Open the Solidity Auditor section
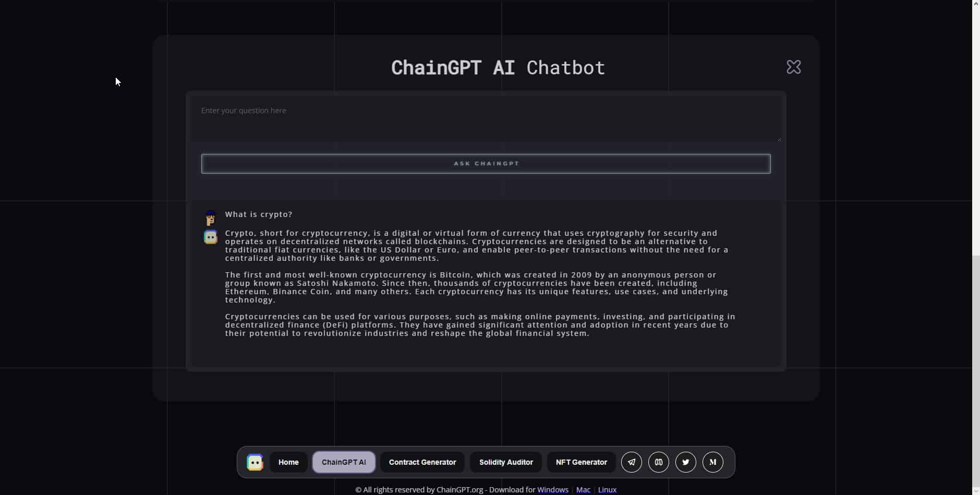Viewport: 980px width, 495px height. 505,462
